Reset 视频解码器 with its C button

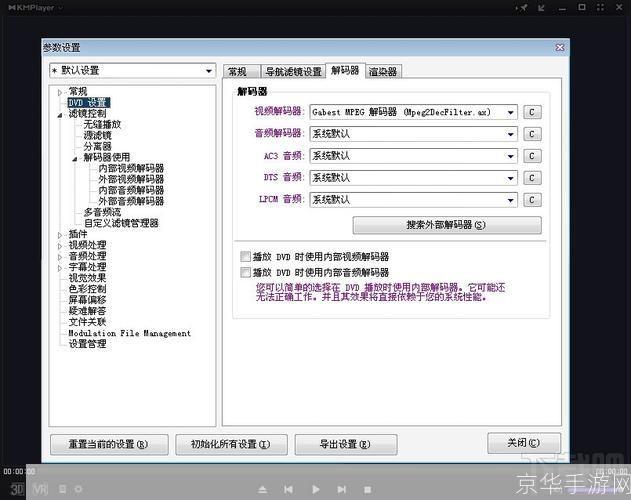pyautogui.click(x=532, y=112)
